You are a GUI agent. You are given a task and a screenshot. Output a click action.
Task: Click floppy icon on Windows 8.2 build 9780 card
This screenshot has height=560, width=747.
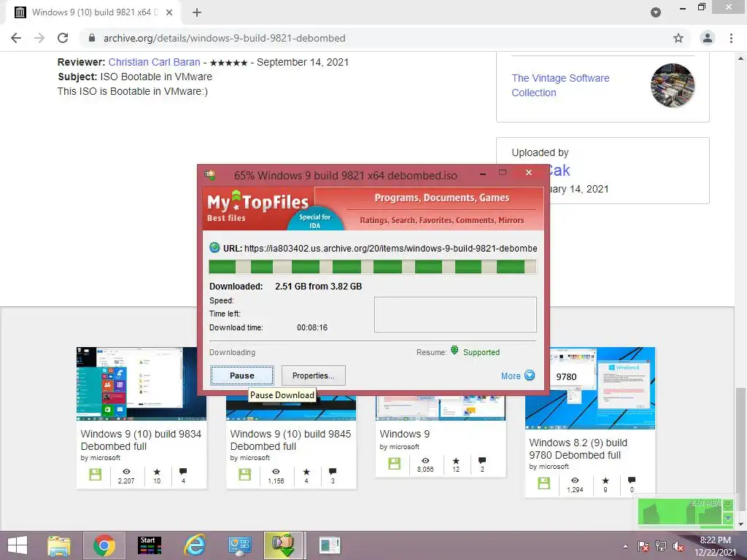(544, 483)
